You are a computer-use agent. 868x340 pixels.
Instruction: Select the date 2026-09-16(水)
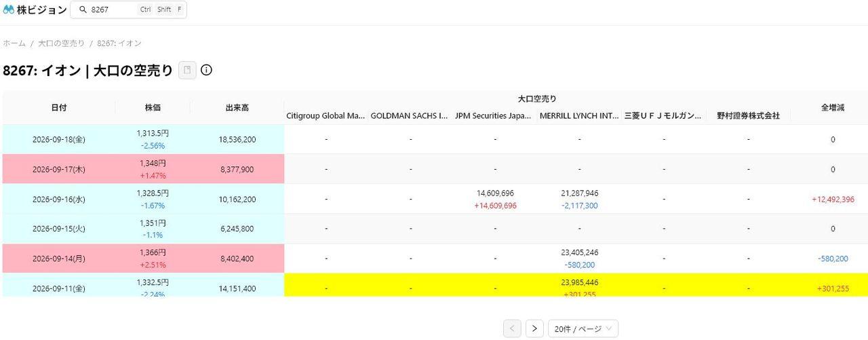[59, 200]
